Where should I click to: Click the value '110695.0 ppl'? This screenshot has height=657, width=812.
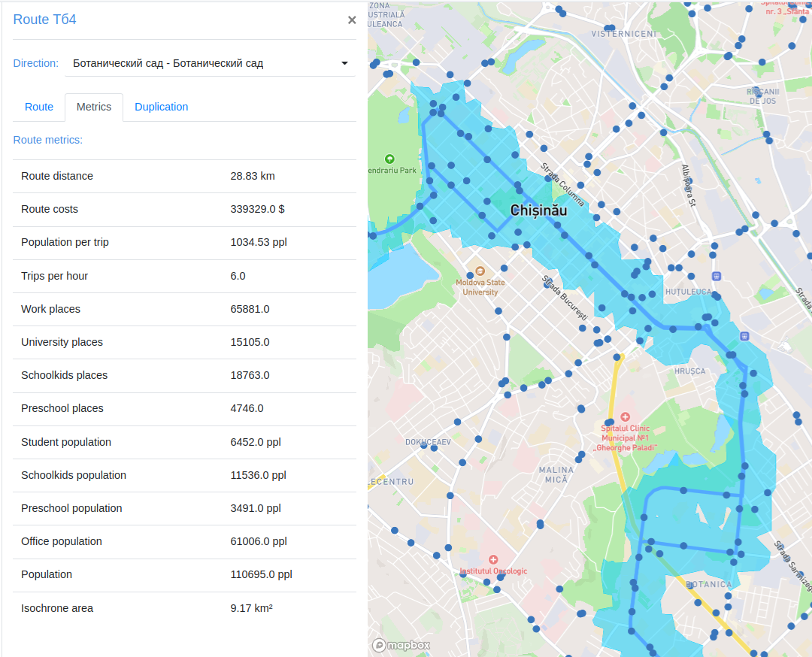[261, 574]
